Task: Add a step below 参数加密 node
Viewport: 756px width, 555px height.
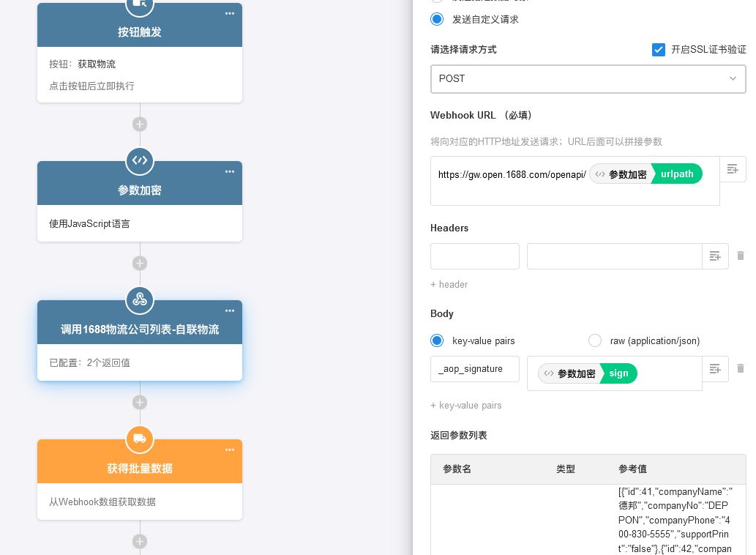Action: (140, 263)
